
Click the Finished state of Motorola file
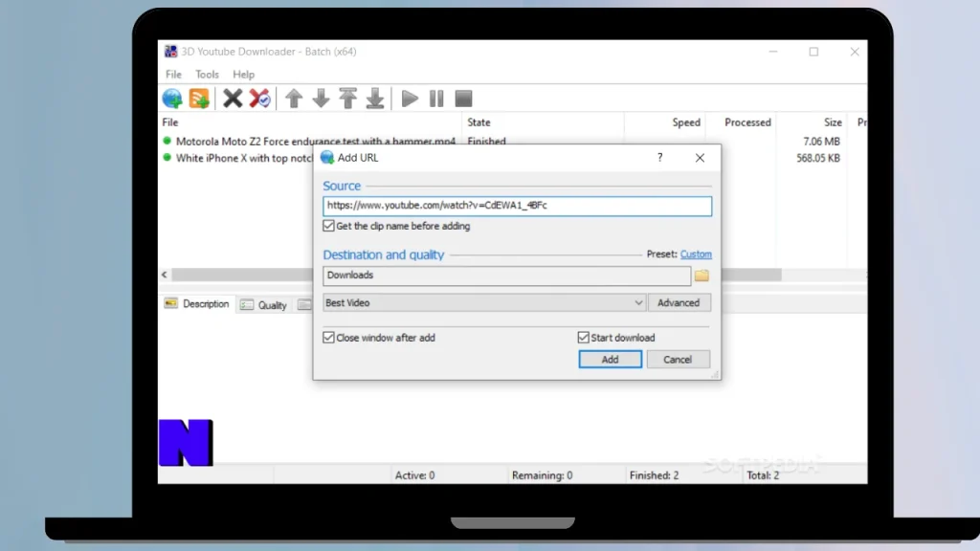tap(486, 142)
